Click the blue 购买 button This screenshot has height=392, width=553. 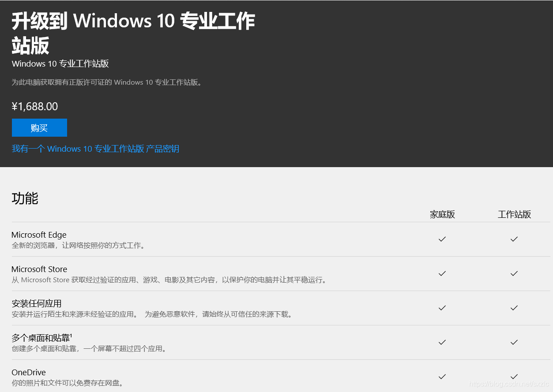point(39,128)
